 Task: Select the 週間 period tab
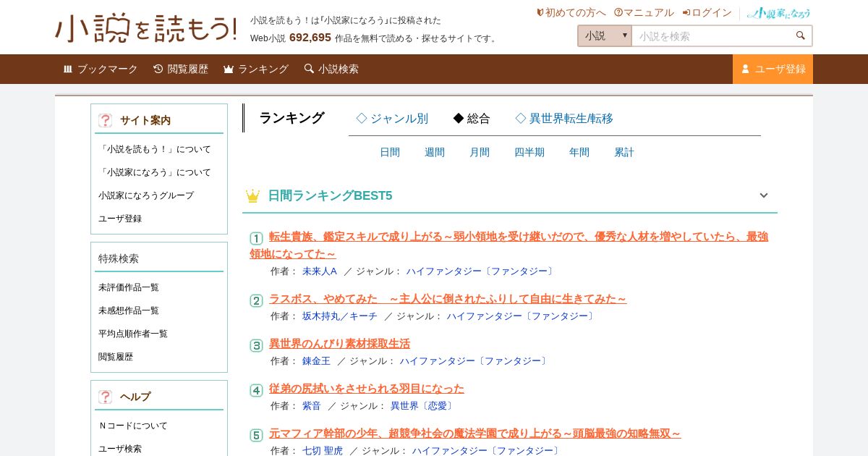435,152
